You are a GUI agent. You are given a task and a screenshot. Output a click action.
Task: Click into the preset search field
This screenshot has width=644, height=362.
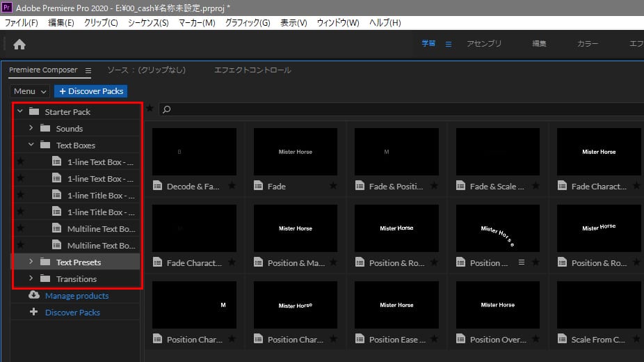point(401,109)
